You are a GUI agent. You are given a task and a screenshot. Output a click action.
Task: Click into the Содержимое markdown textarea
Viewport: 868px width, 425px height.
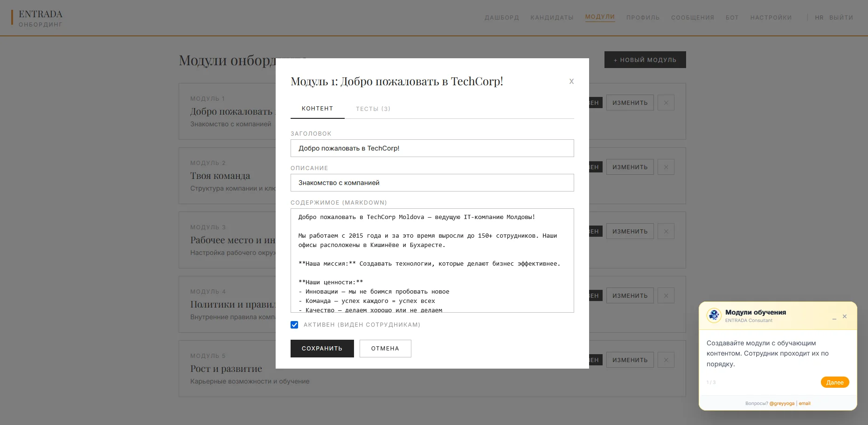(432, 260)
